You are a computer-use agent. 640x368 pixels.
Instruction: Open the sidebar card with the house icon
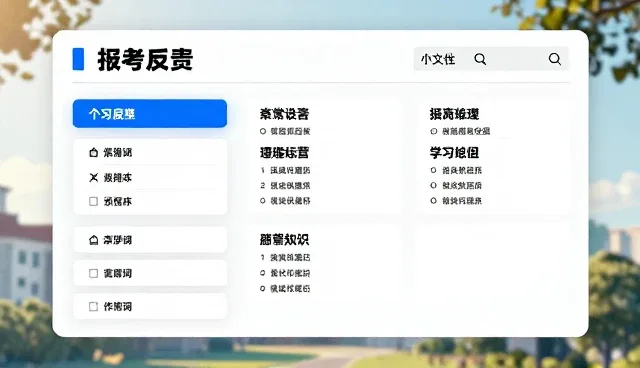150,240
